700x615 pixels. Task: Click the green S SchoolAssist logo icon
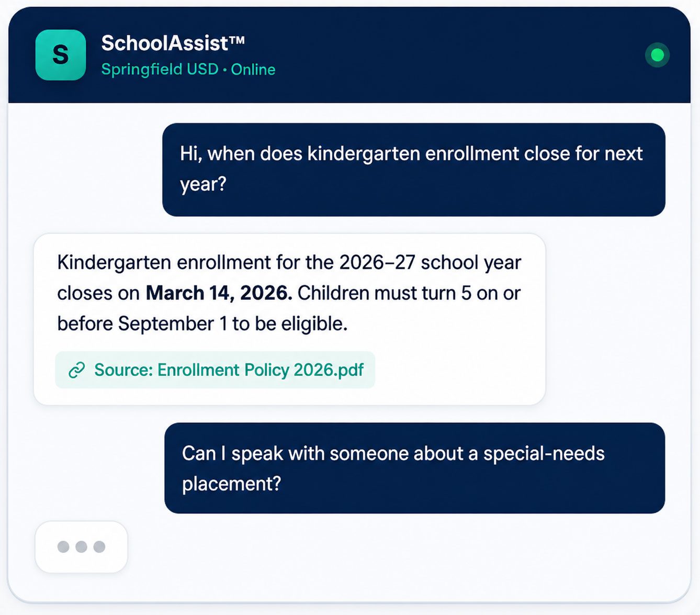pos(61,55)
